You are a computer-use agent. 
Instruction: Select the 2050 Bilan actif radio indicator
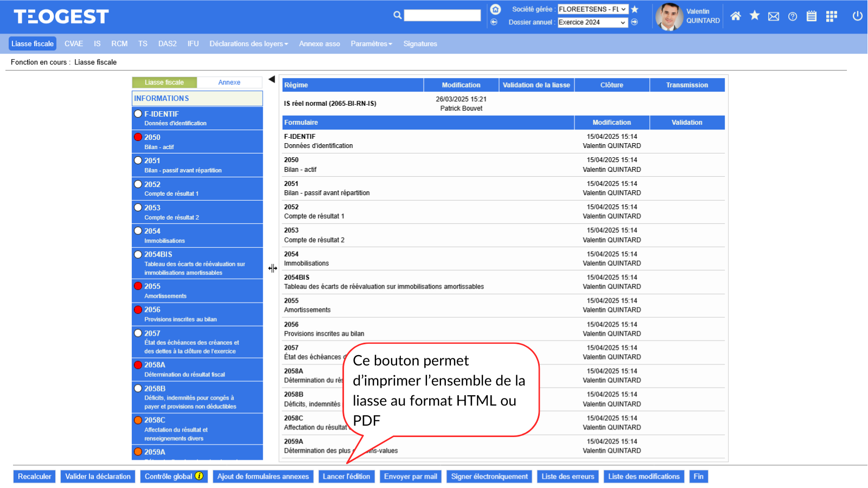[x=138, y=137]
